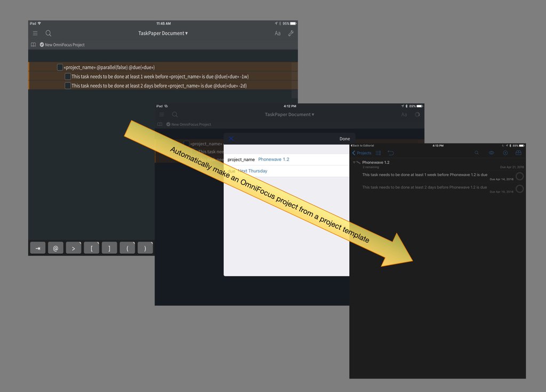546x392 pixels.
Task: Open the wrench workflows icon in the 11:45 AM window
Action: point(291,33)
